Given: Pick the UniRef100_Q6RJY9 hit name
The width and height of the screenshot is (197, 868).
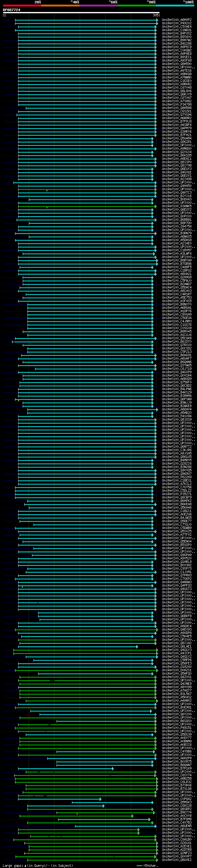Looking at the screenshot, I should tap(177, 94).
